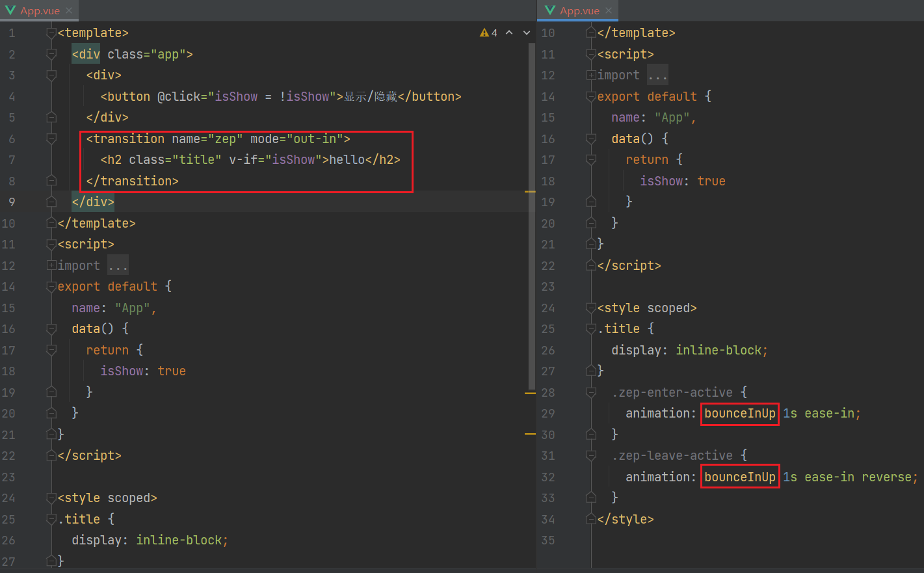The image size is (924, 573).
Task: Click folded ellipsis after import in right editor
Action: tap(657, 75)
